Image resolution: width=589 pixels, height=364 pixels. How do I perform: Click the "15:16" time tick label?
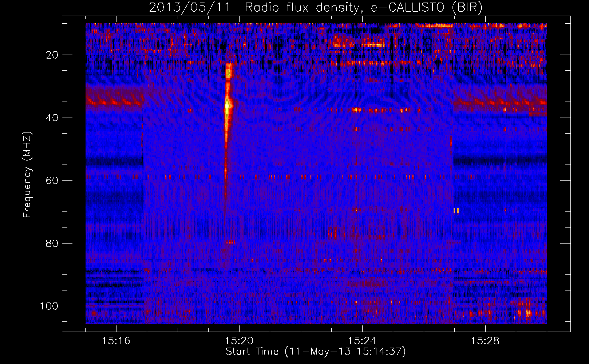pyautogui.click(x=116, y=341)
